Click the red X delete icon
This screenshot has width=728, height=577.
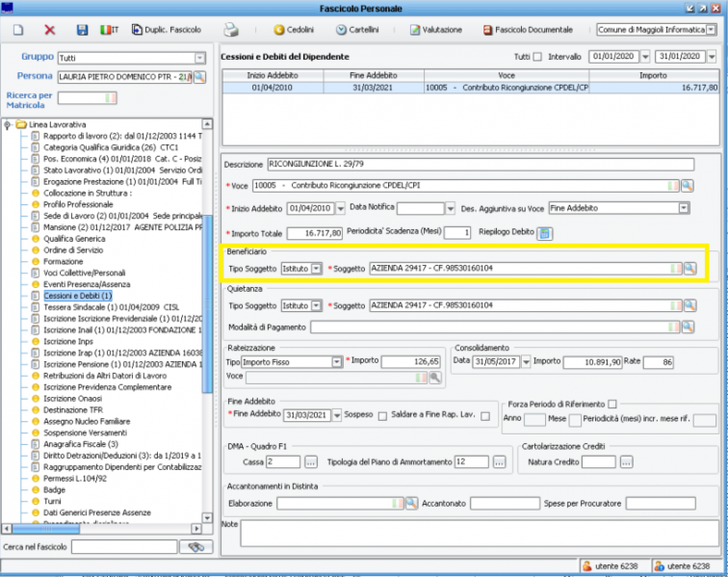pos(49,31)
